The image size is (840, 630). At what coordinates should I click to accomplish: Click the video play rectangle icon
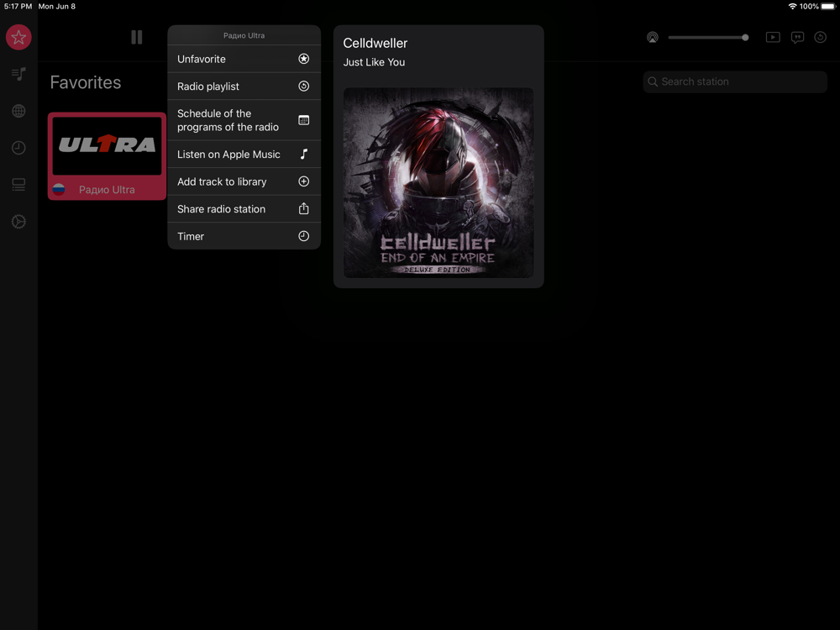coord(773,38)
